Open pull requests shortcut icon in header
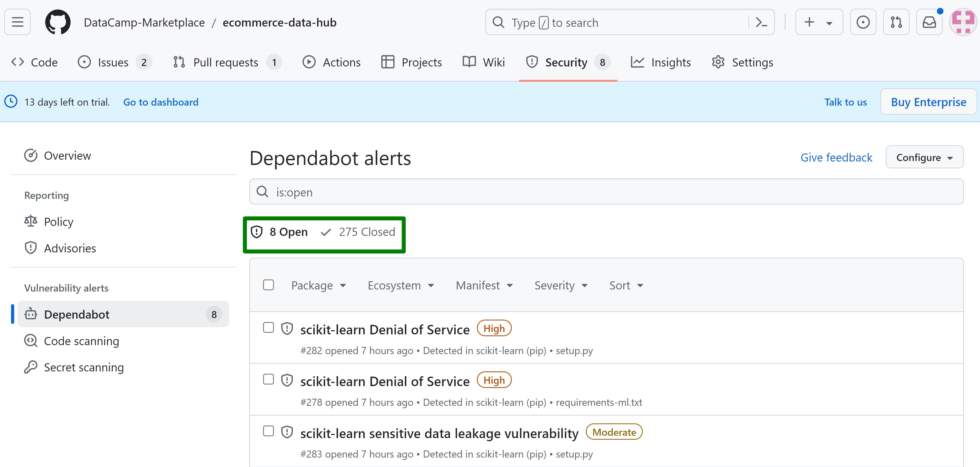Screen dimensions: 980x467 click(x=896, y=22)
